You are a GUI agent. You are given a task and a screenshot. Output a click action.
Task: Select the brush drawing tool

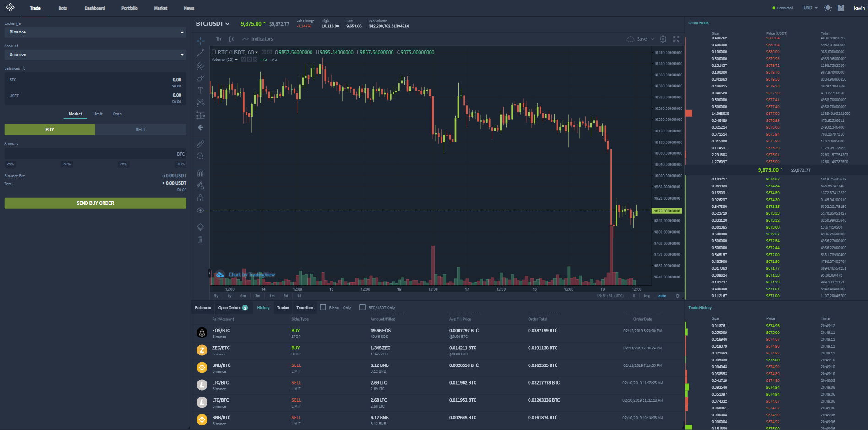(200, 78)
